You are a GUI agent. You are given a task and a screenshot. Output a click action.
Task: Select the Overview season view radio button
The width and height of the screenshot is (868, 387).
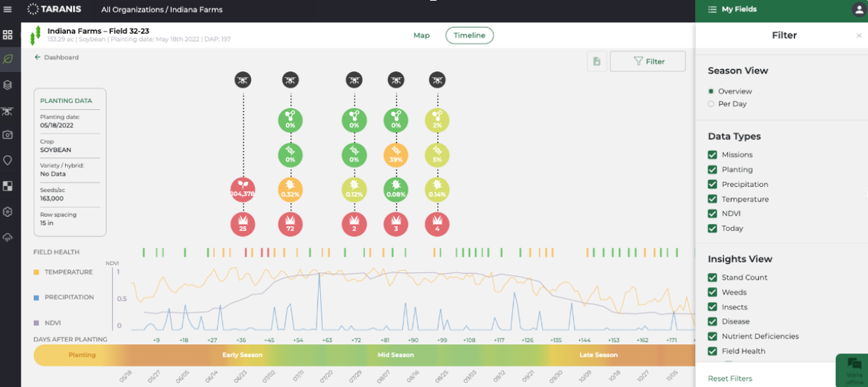pos(711,91)
